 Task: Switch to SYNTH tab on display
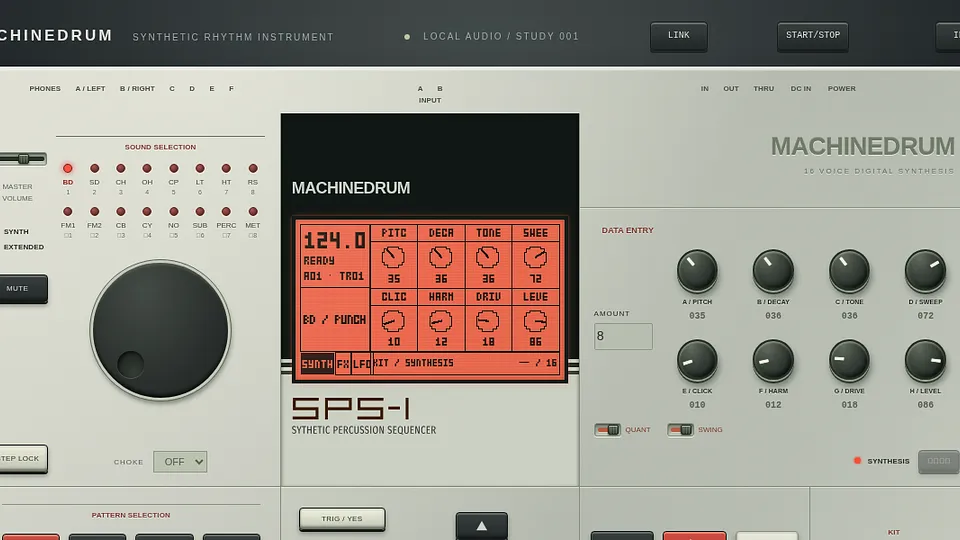pyautogui.click(x=317, y=364)
